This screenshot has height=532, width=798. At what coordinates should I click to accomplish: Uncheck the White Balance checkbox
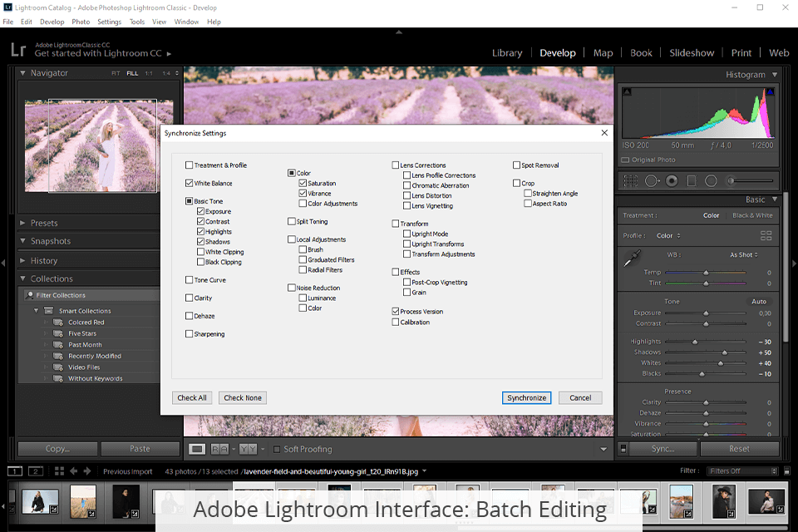click(190, 183)
